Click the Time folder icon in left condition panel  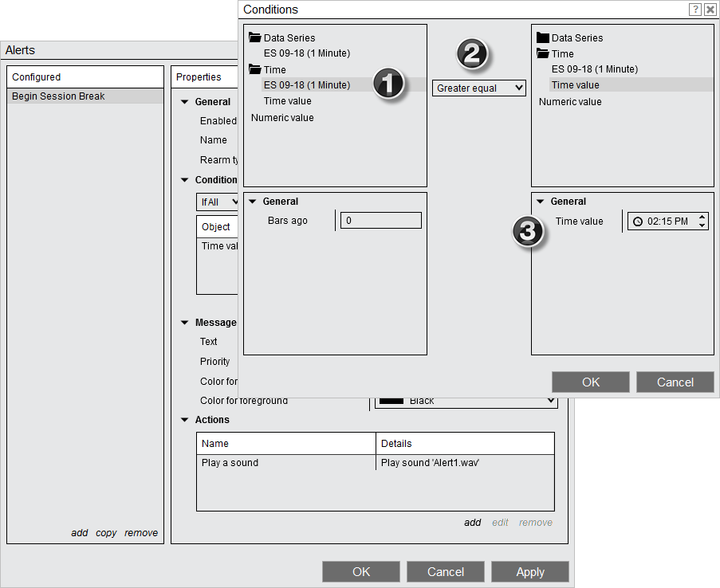(255, 69)
